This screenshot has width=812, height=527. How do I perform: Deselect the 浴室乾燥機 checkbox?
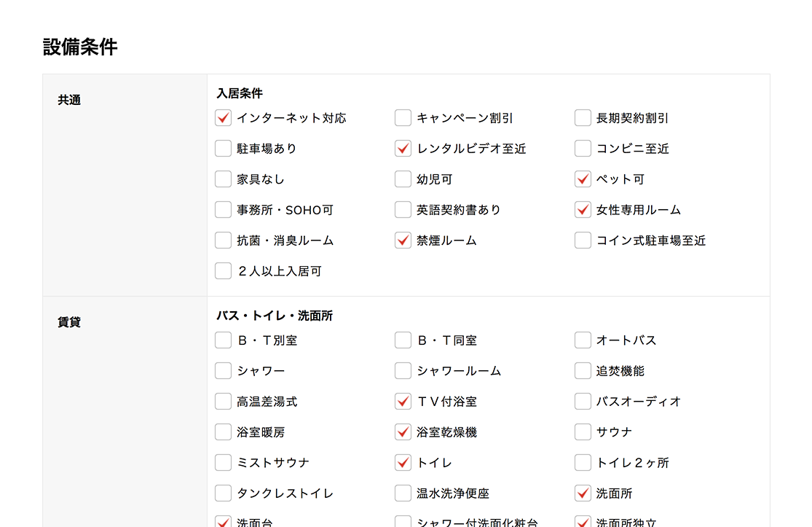tap(403, 432)
